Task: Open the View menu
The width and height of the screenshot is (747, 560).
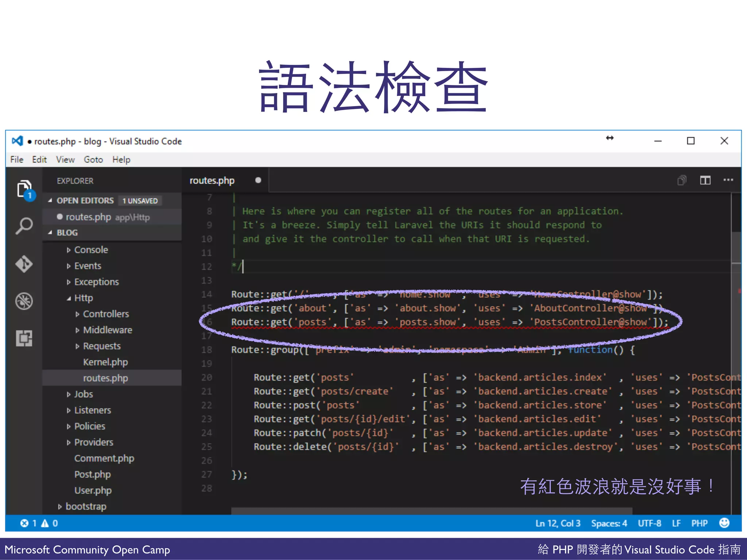Action: [x=65, y=160]
